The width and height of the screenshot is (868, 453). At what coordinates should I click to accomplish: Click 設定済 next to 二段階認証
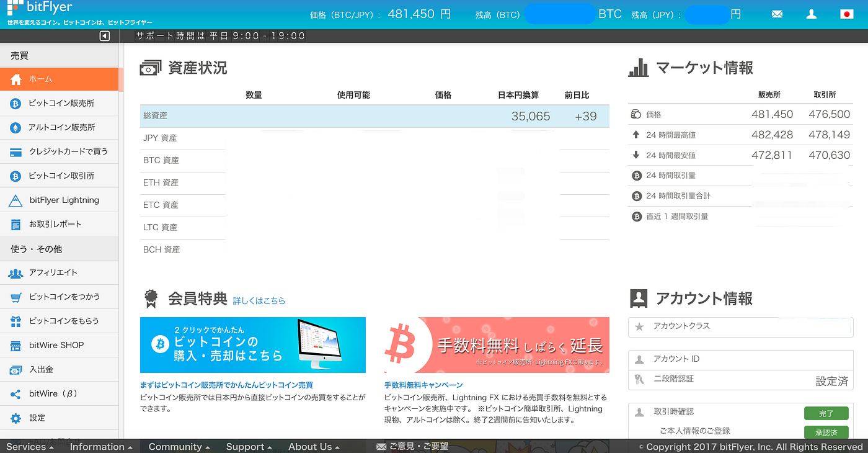coord(832,382)
